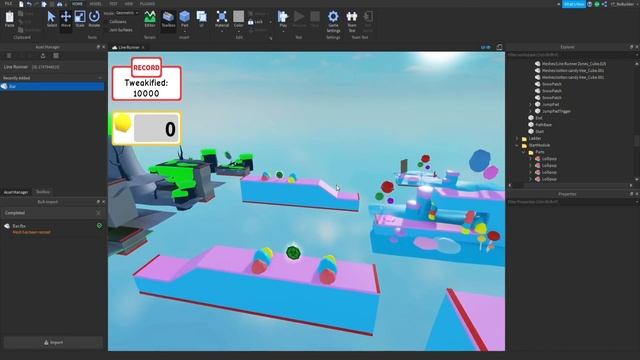Select the highlighted Bar asset row
The width and height of the screenshot is (640, 360).
52,87
